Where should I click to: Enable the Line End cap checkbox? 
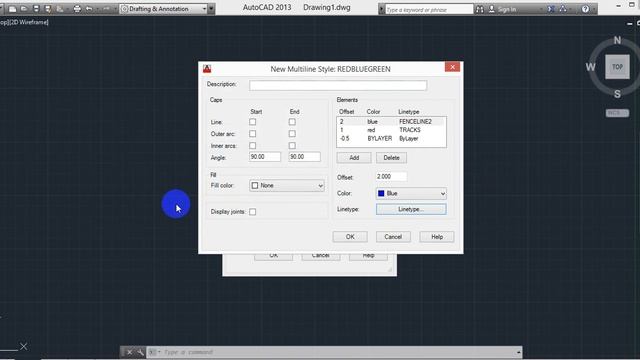[292, 122]
